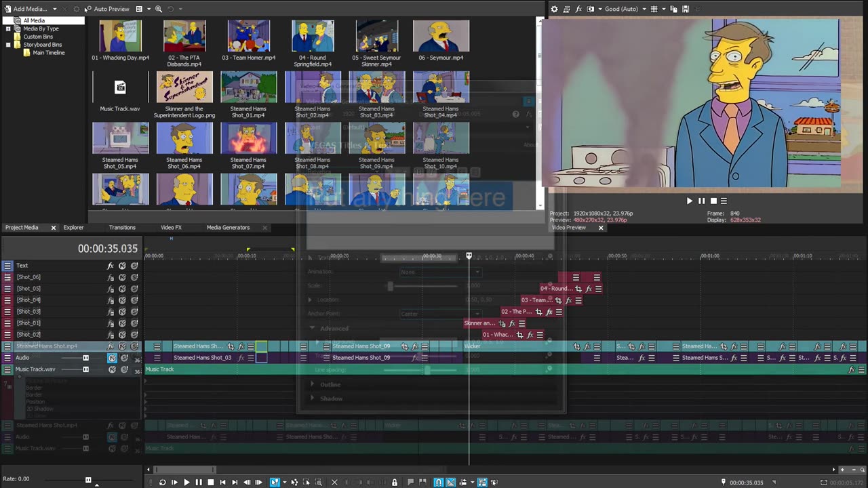Select the Normal Edit tool

pyautogui.click(x=275, y=483)
